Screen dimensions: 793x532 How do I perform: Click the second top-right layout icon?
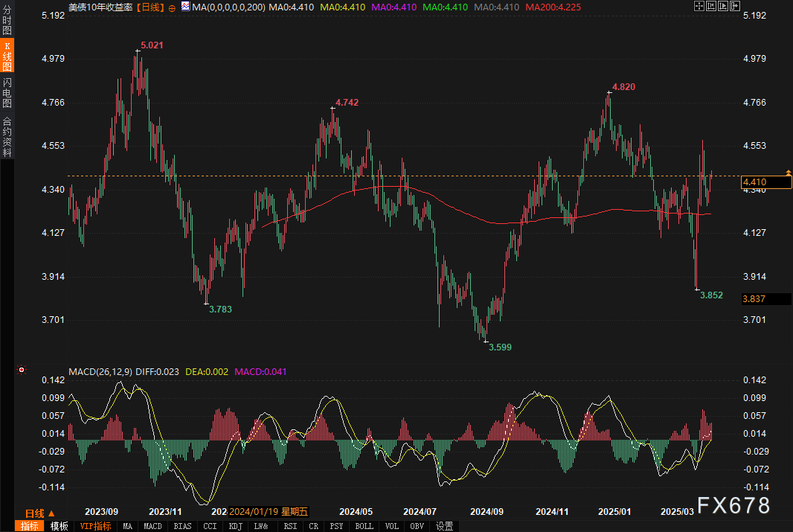[713, 6]
